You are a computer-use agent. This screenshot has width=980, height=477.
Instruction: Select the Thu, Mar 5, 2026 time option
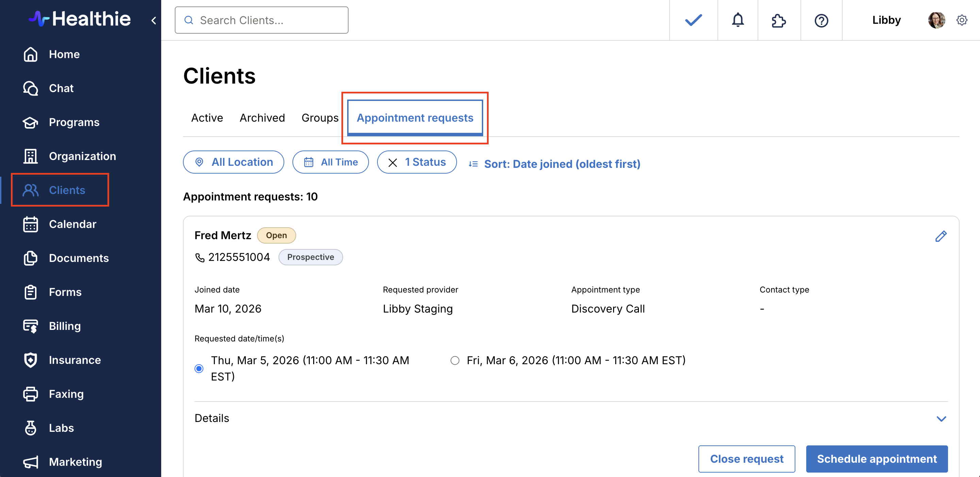(199, 368)
